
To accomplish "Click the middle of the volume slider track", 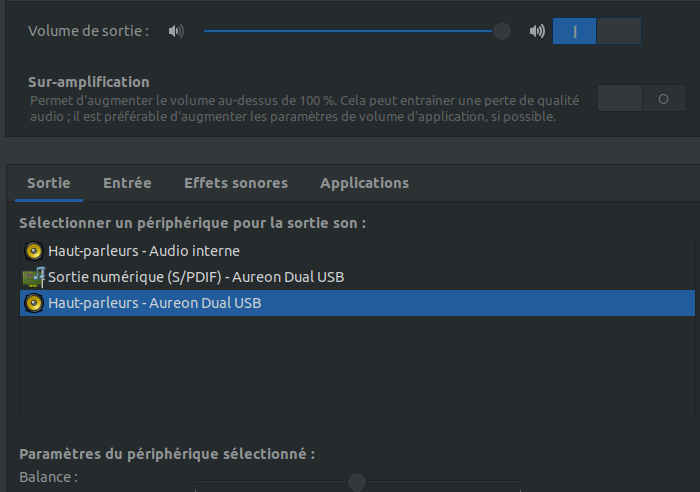I will click(x=350, y=31).
